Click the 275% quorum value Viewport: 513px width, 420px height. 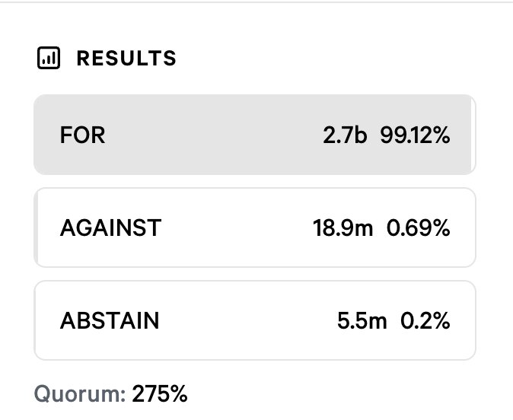coord(160,394)
